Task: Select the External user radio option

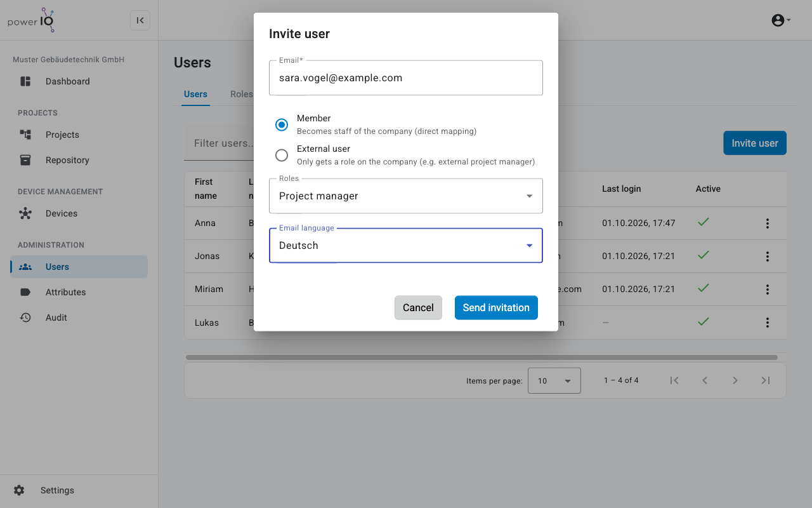Action: coord(282,155)
